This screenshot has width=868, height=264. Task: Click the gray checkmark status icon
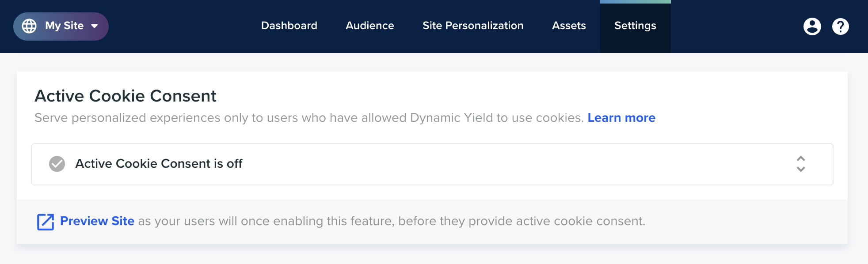57,164
